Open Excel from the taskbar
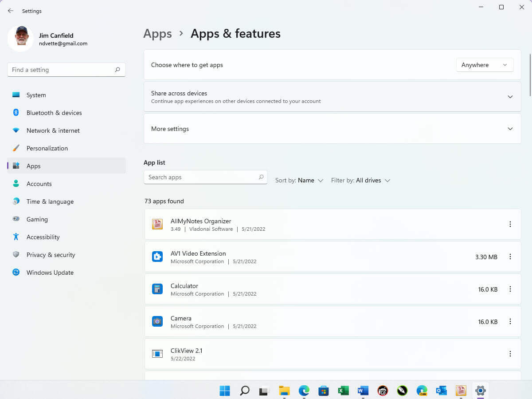532x399 pixels. point(343,391)
